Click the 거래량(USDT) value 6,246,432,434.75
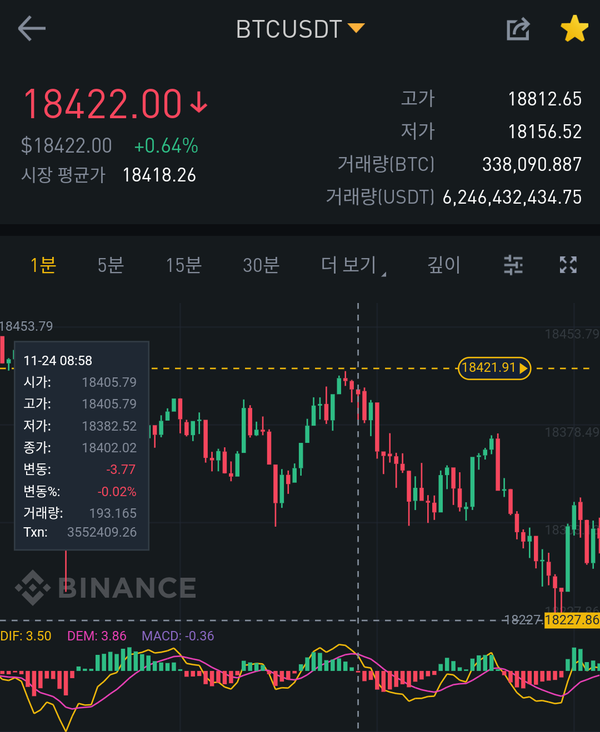 (x=512, y=197)
